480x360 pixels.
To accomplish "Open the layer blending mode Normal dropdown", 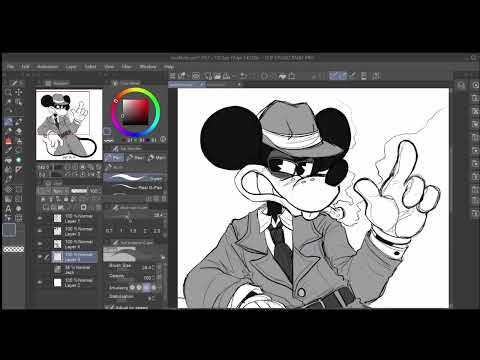I will point(60,191).
